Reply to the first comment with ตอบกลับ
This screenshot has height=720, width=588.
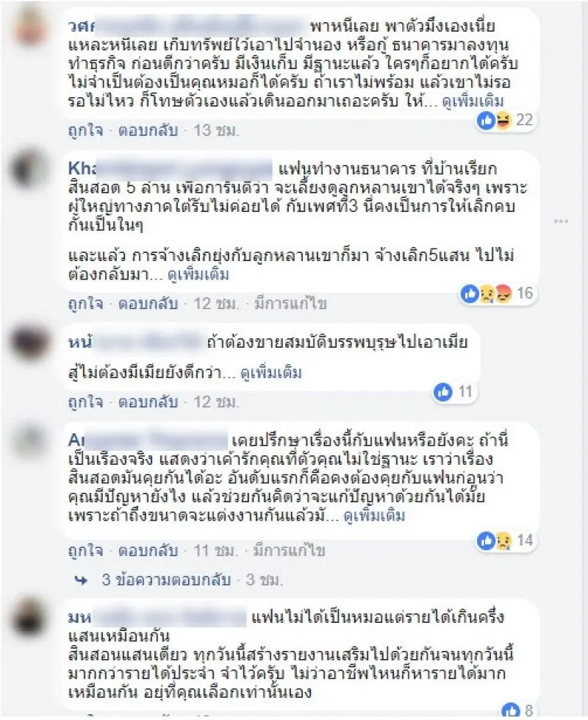pyautogui.click(x=148, y=131)
